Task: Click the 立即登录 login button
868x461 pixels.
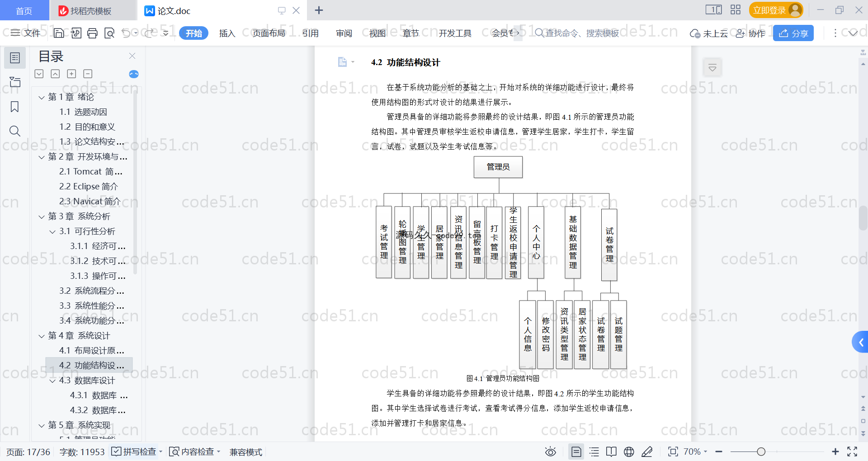Action: (776, 10)
